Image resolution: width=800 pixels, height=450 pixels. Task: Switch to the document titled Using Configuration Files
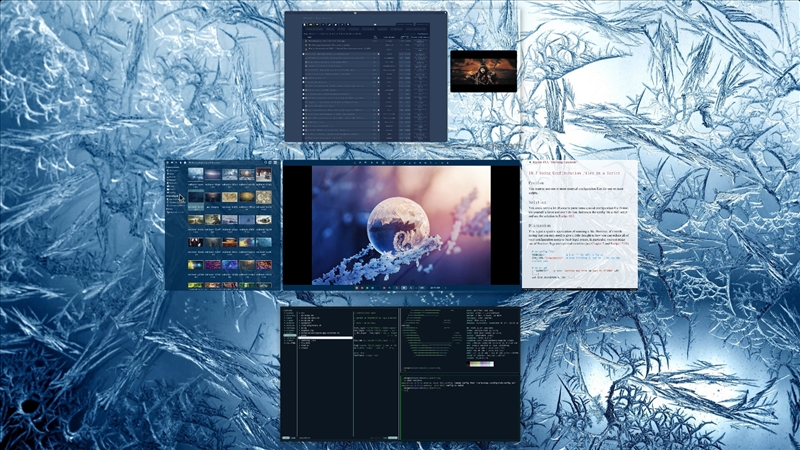(x=580, y=224)
